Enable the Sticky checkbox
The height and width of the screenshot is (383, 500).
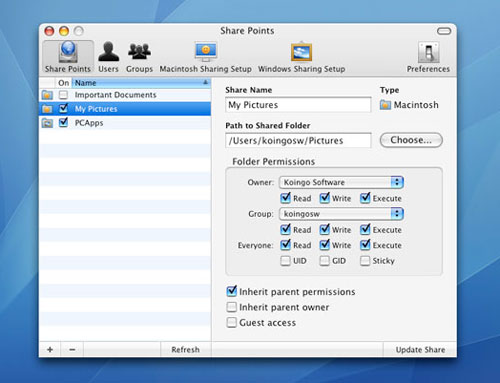[365, 261]
